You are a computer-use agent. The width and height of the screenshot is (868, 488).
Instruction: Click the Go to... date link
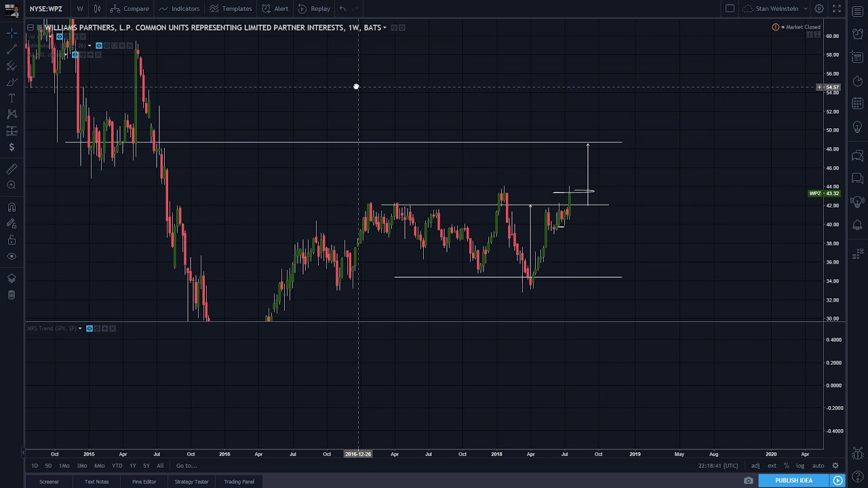tap(186, 466)
